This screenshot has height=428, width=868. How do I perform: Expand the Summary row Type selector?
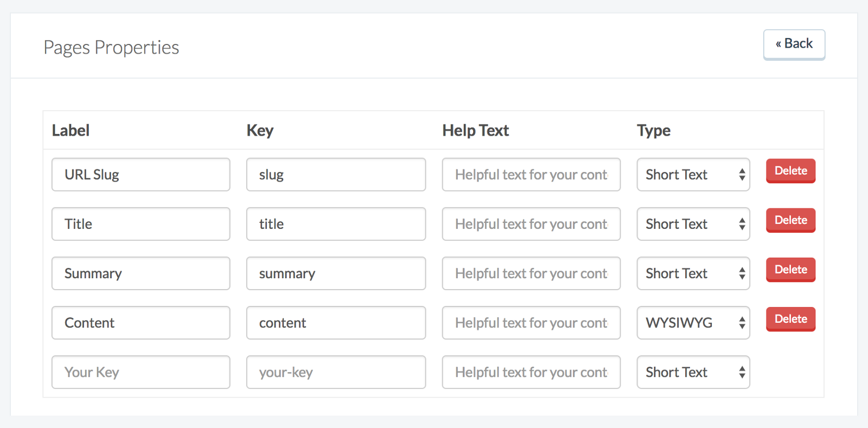coord(693,273)
